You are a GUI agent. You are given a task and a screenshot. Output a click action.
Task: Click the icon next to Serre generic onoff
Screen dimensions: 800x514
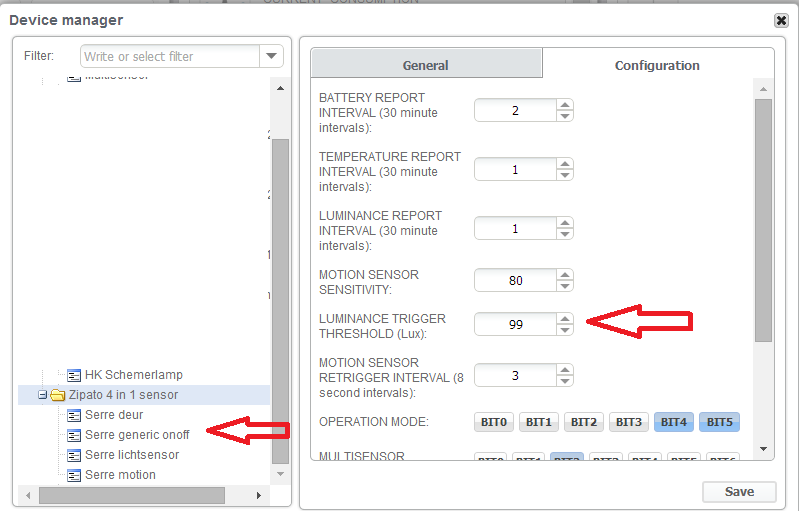(x=75, y=435)
